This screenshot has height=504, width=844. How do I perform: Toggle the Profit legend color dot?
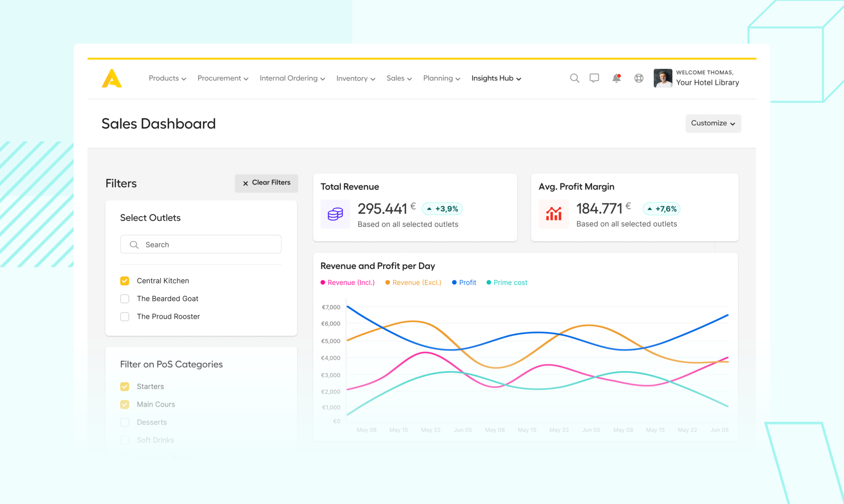(454, 282)
